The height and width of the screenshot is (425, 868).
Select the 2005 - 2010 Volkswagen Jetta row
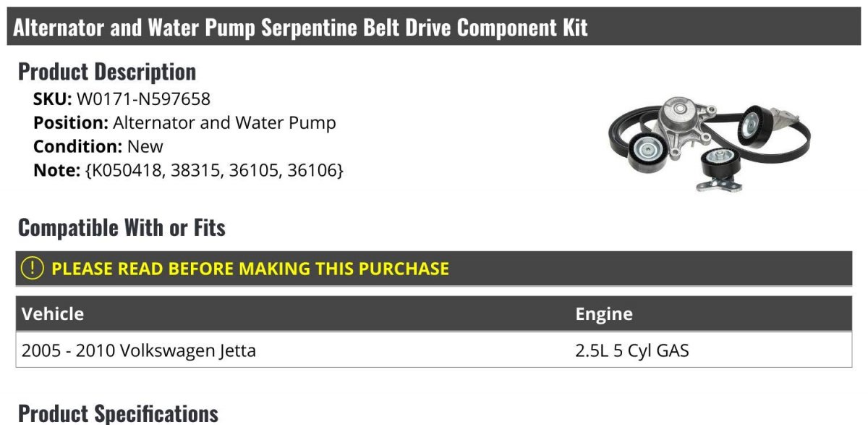(x=139, y=351)
